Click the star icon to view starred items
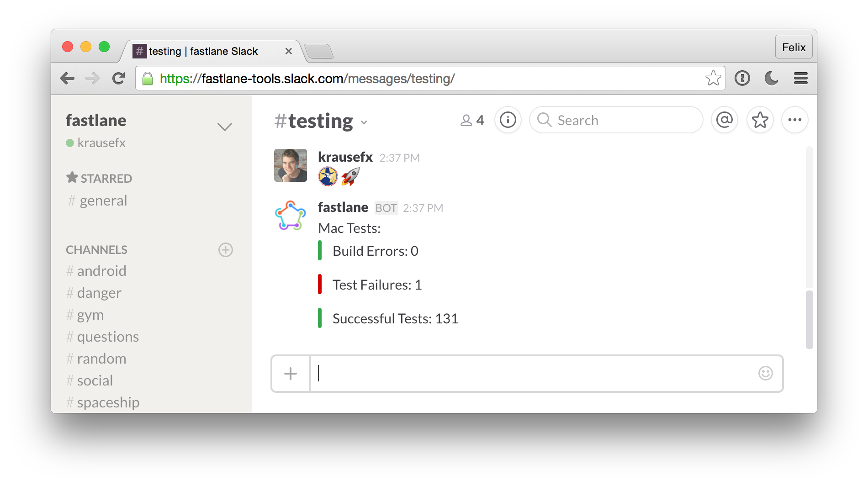 click(760, 120)
